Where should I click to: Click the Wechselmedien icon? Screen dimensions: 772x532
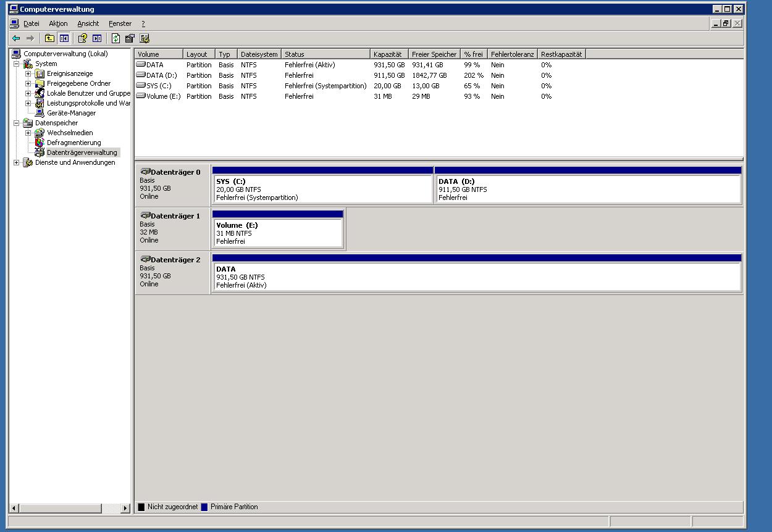[x=40, y=133]
